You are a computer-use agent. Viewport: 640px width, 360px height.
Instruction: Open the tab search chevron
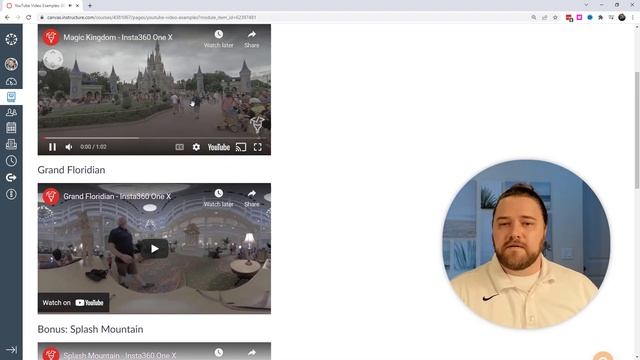click(586, 5)
